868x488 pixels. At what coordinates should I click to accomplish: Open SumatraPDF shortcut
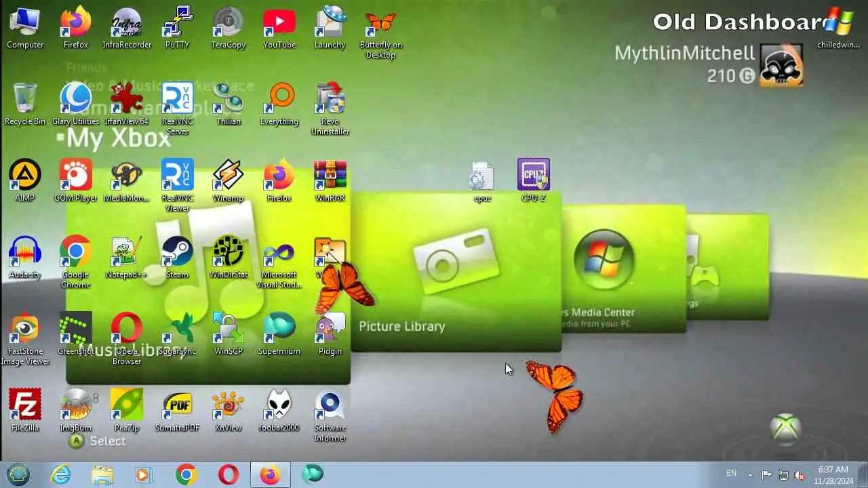point(177,411)
